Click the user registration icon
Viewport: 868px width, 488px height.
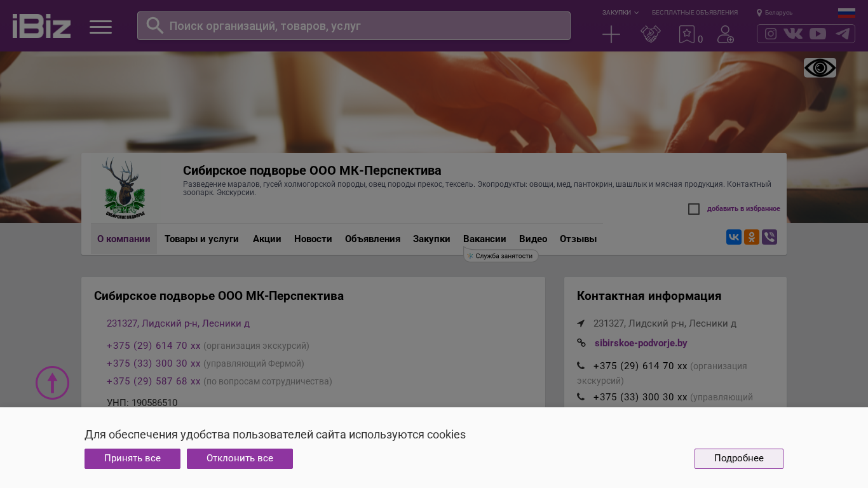[726, 34]
